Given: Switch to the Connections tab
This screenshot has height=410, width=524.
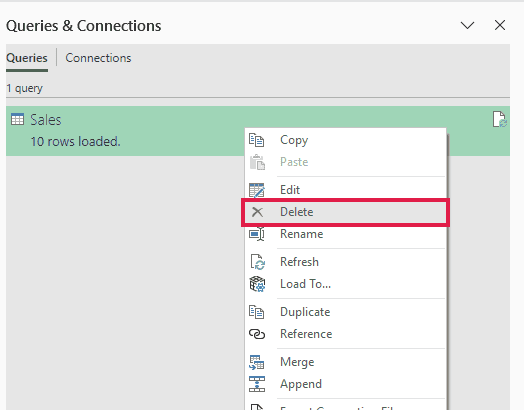Looking at the screenshot, I should click(98, 58).
